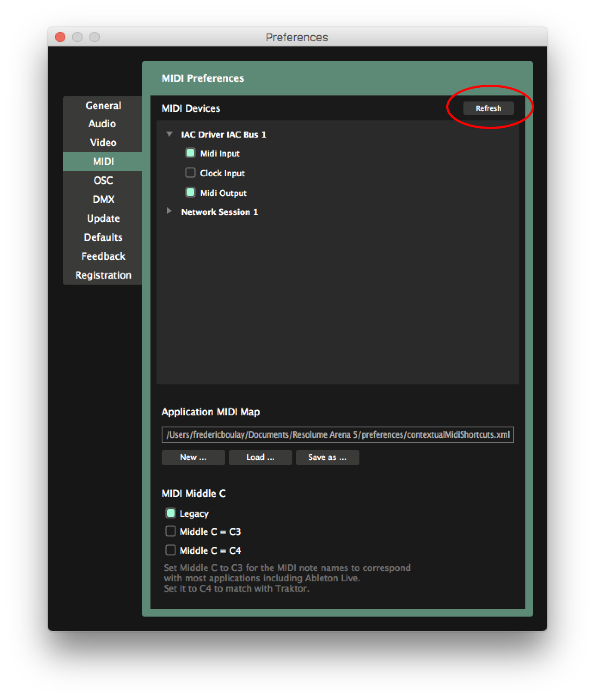595x700 pixels.
Task: Click the New ... MIDI map button
Action: coord(193,457)
